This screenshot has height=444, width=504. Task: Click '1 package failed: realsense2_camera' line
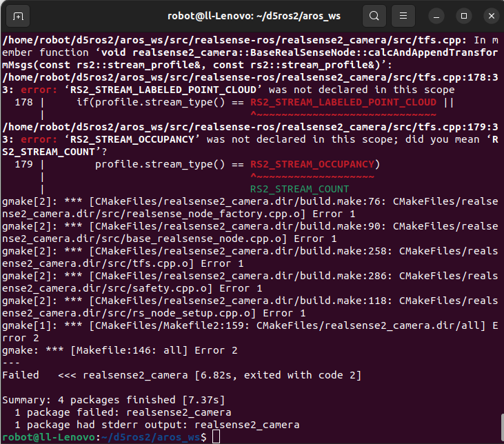point(123,412)
